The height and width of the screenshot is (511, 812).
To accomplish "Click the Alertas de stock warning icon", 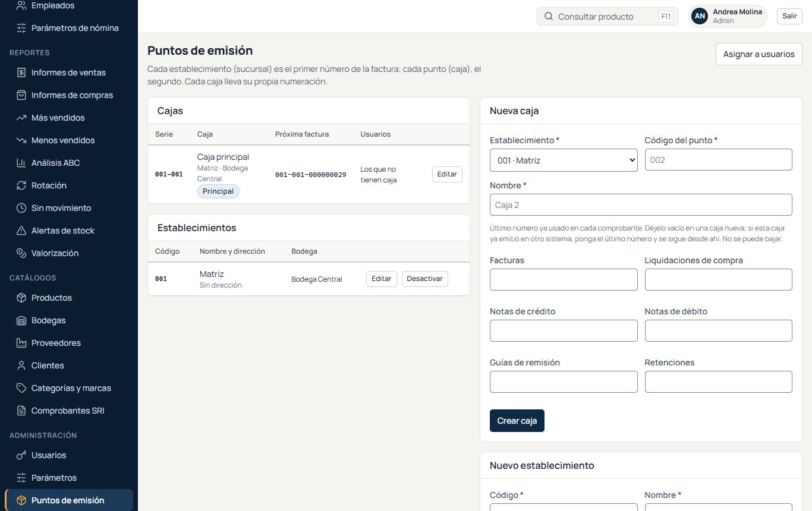I will [x=21, y=231].
